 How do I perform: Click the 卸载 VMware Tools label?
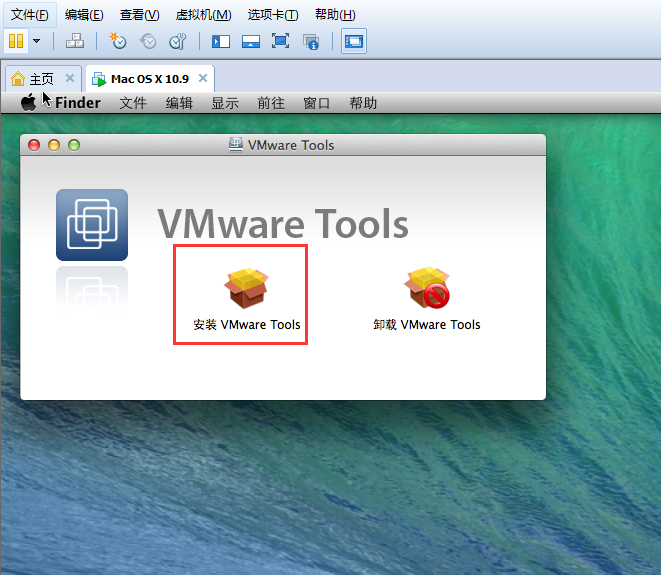(x=427, y=325)
